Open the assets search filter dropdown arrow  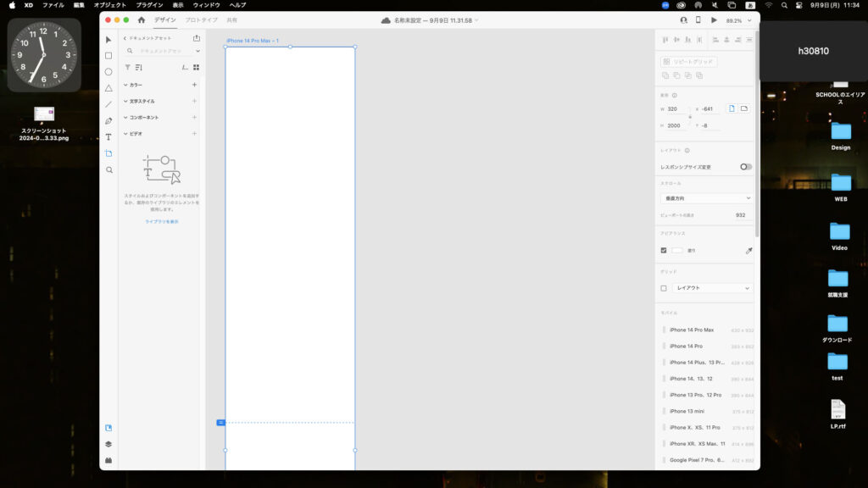tap(198, 51)
